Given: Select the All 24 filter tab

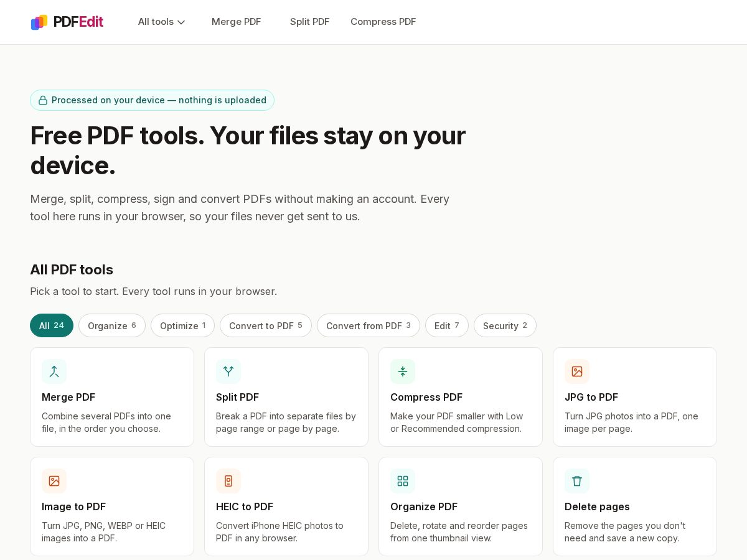Looking at the screenshot, I should click(52, 325).
